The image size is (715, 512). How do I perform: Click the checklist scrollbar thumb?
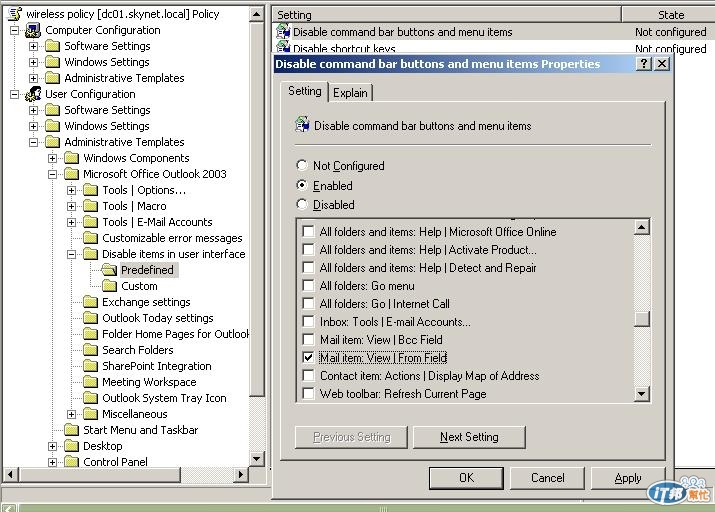tap(642, 319)
